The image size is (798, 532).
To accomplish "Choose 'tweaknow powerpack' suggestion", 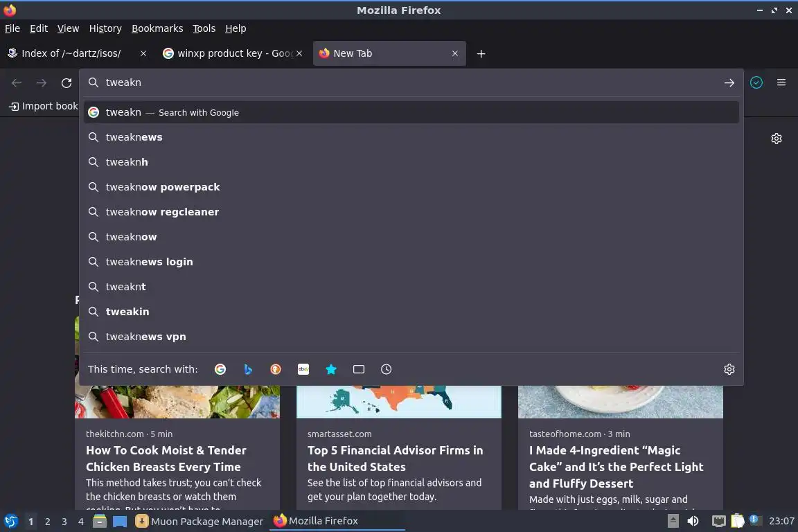I will [411, 187].
